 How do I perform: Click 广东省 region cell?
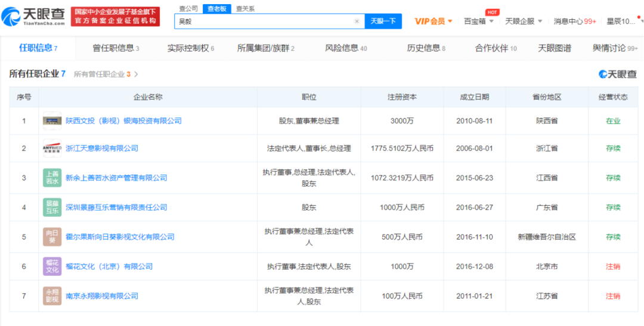(x=547, y=208)
